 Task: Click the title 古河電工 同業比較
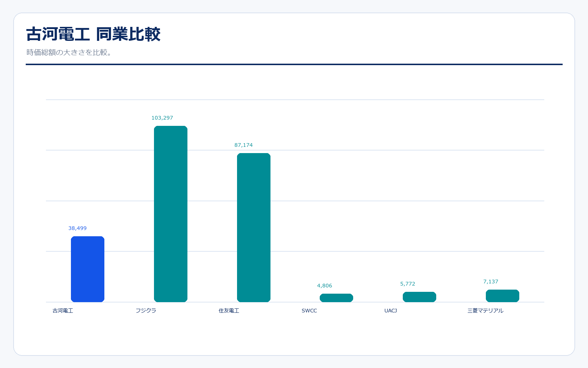click(93, 34)
